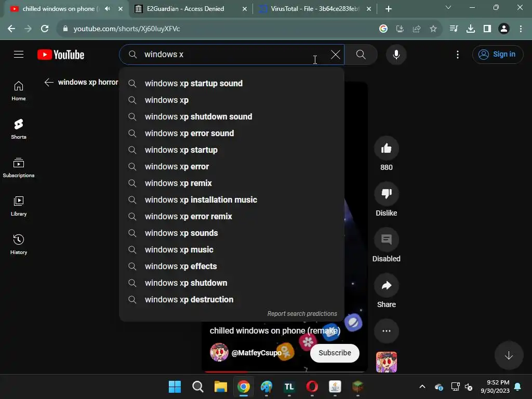Like the short with thumbs up
The width and height of the screenshot is (532, 399).
386,148
